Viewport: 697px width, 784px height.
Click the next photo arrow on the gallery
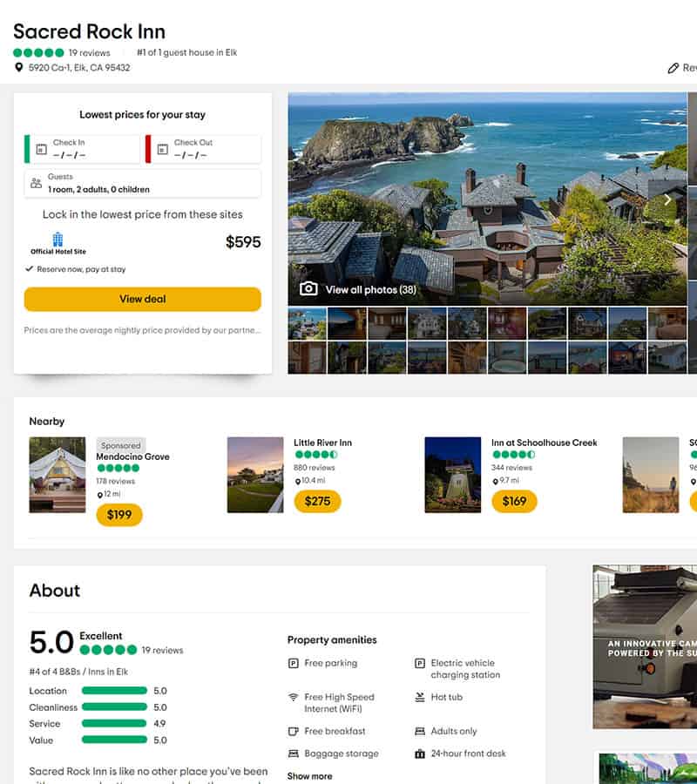[x=668, y=199]
